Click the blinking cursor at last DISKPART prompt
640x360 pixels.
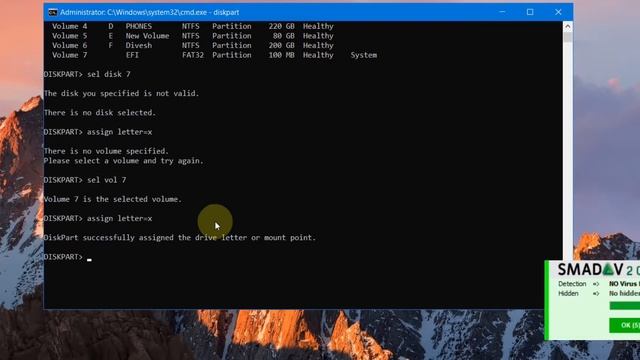point(89,259)
